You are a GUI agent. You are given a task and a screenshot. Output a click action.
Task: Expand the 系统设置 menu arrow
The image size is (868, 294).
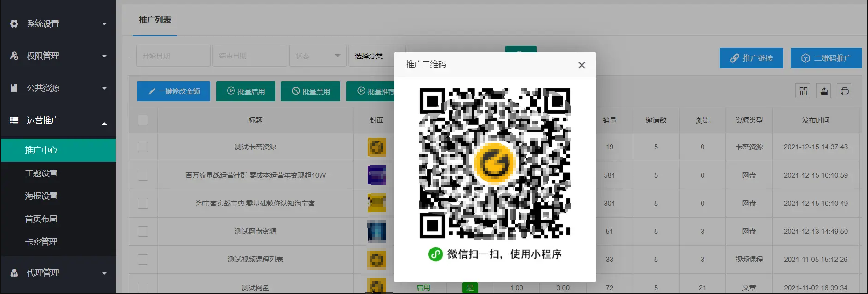[104, 24]
